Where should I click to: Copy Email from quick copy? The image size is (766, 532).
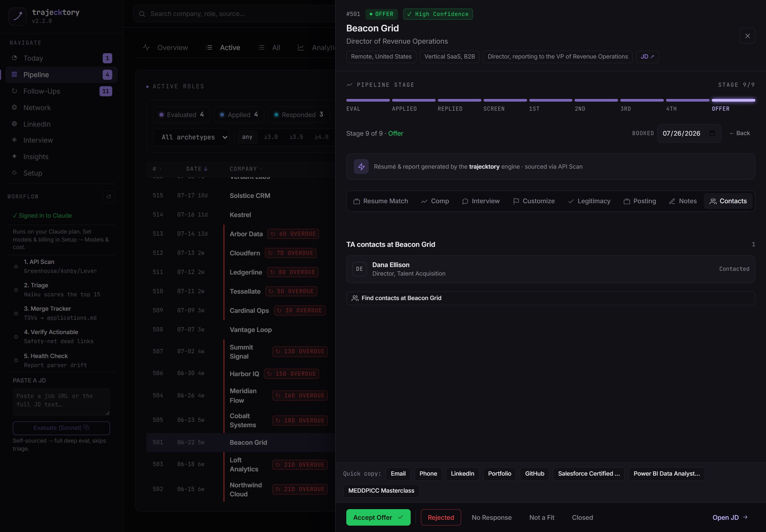[398, 474]
